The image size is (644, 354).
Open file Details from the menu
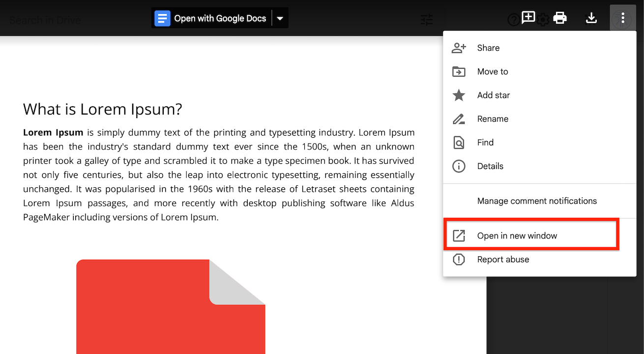pyautogui.click(x=490, y=166)
